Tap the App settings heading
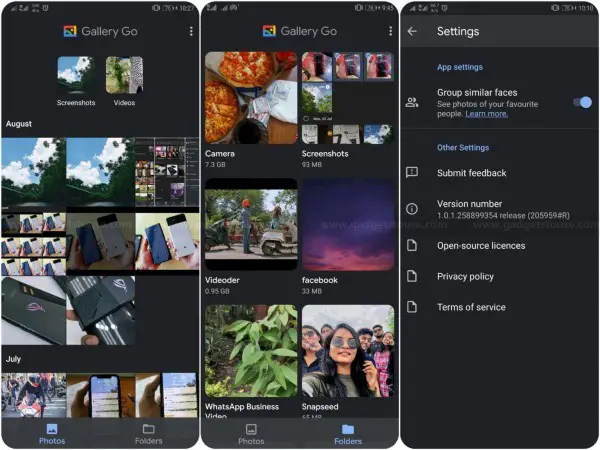Image resolution: width=600 pixels, height=450 pixels. 460,67
